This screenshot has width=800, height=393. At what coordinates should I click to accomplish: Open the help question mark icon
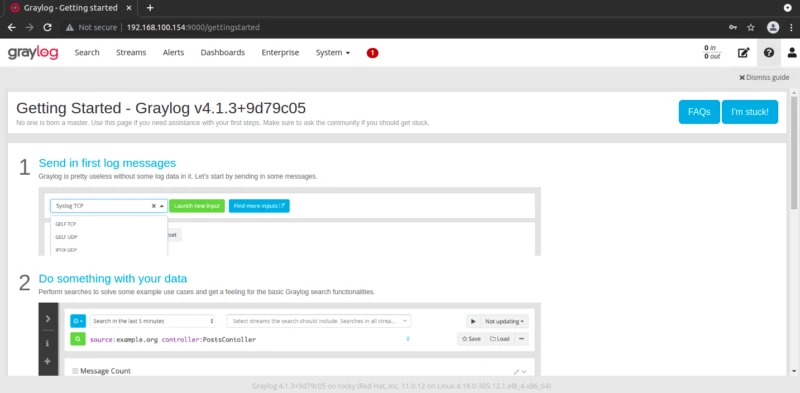click(769, 53)
